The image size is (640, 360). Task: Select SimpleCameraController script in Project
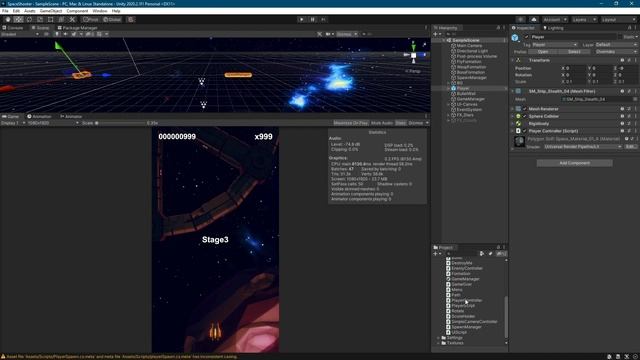[x=472, y=322]
